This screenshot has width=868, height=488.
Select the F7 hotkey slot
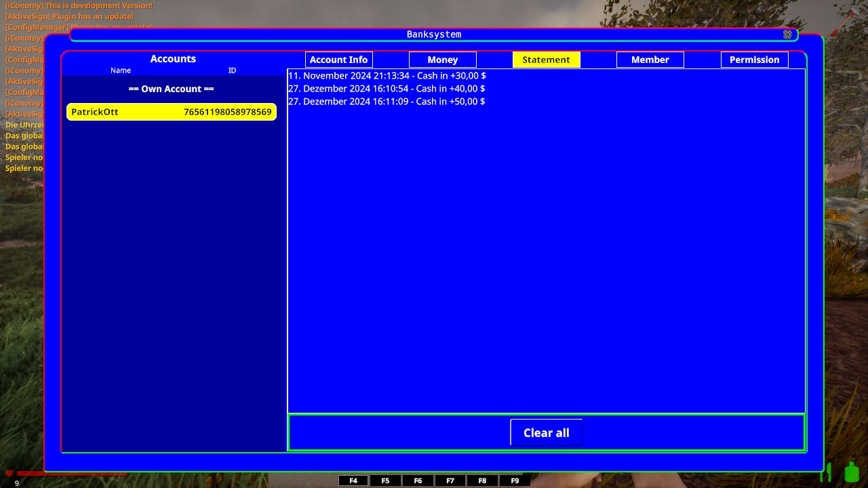pos(450,481)
